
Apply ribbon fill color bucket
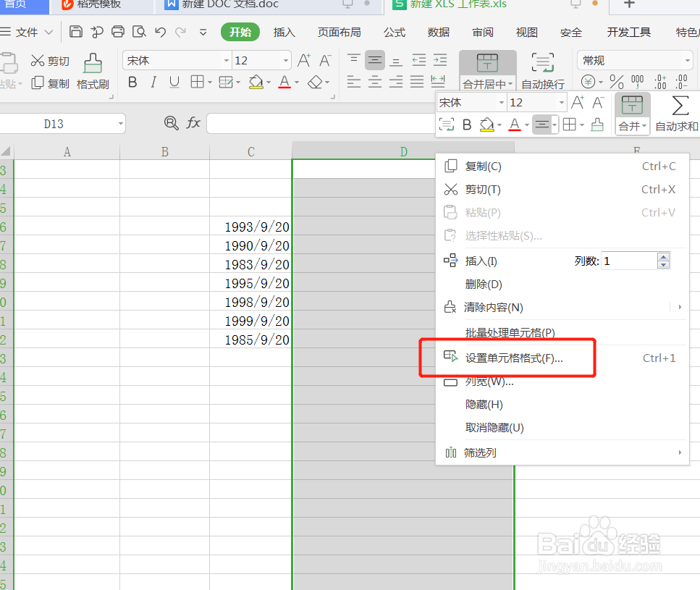click(256, 82)
